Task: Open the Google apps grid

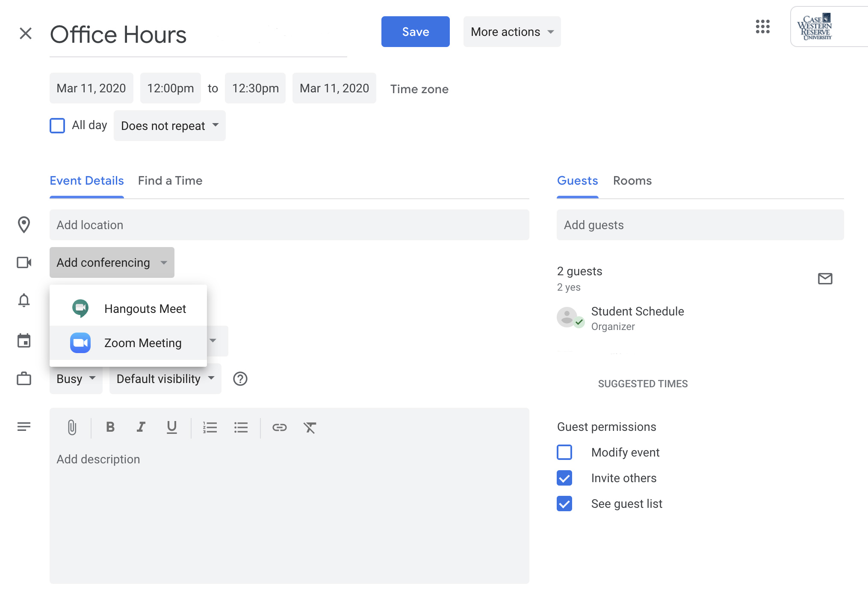Action: [x=762, y=27]
